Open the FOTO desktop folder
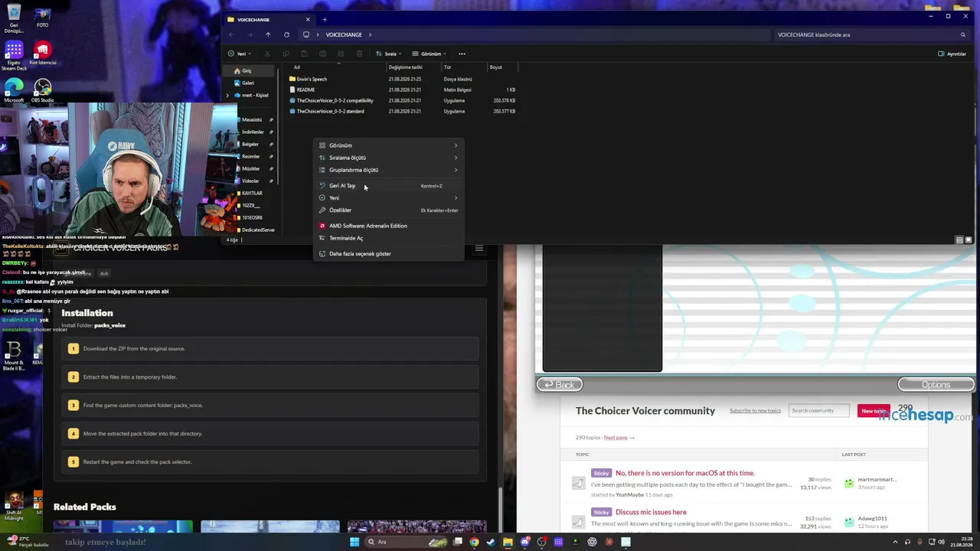This screenshot has height=551, width=980. (x=43, y=18)
